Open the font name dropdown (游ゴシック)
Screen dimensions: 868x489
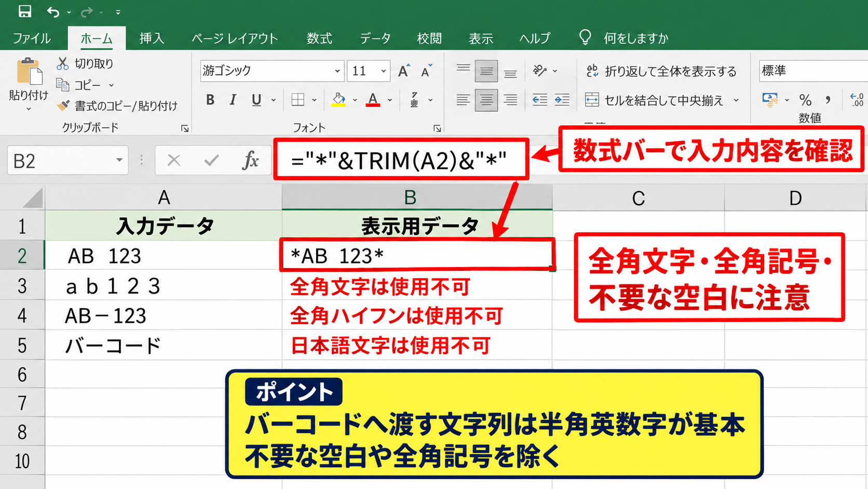click(x=337, y=71)
